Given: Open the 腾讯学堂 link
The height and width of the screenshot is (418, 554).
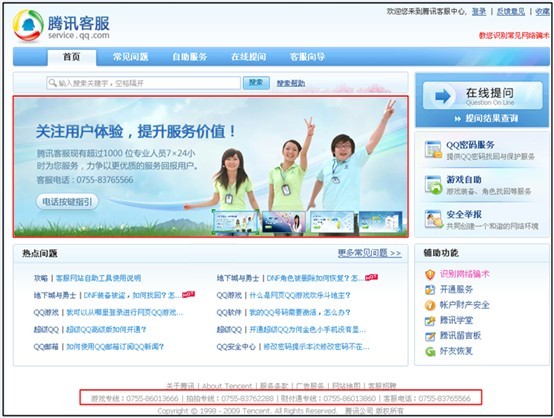Looking at the screenshot, I should click(x=456, y=320).
